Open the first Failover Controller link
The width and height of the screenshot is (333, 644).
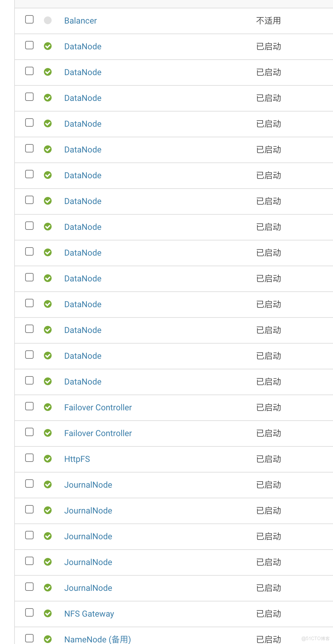click(x=98, y=407)
